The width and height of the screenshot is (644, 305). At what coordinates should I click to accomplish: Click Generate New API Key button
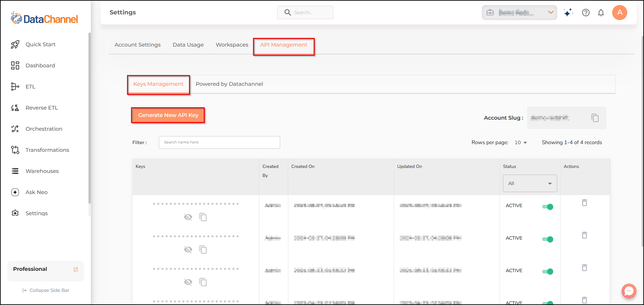[x=168, y=115]
